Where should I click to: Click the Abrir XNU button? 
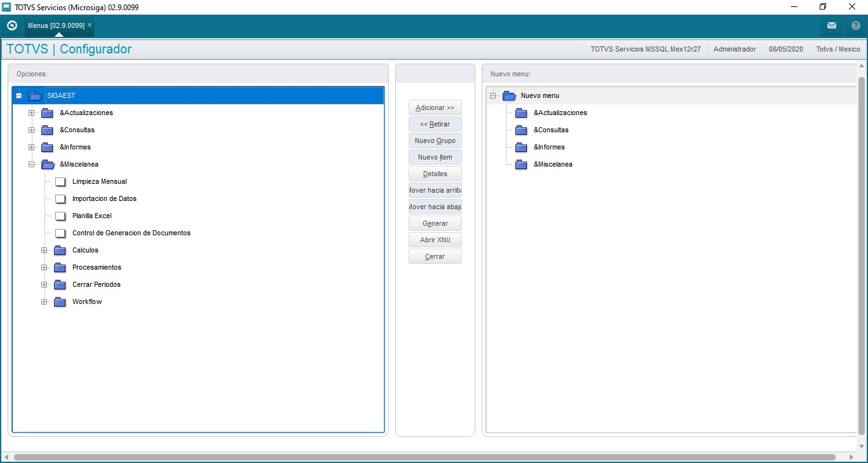435,240
